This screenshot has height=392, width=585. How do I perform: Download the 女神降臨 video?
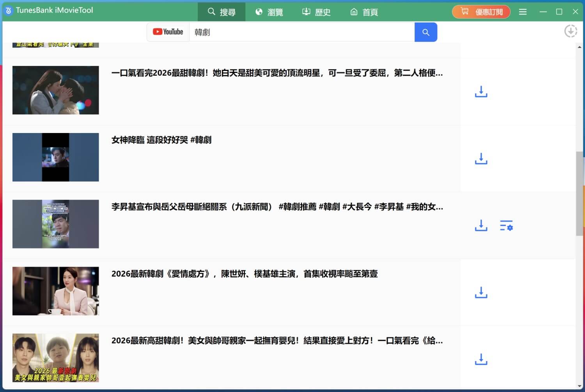click(x=481, y=159)
